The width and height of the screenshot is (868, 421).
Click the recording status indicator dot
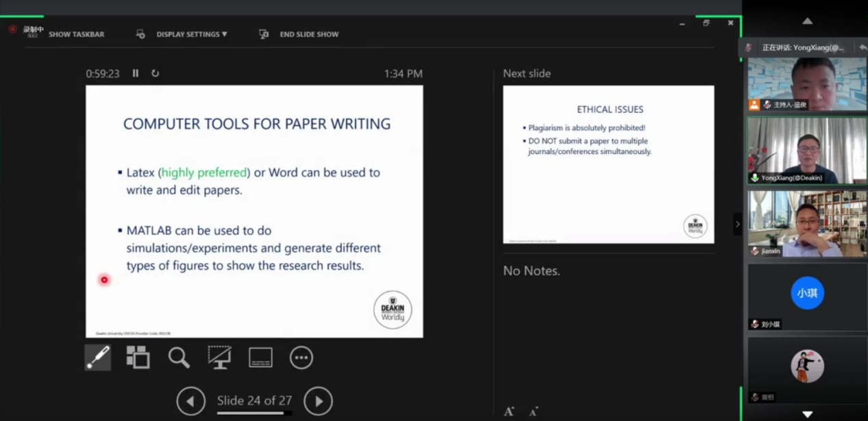[x=12, y=29]
